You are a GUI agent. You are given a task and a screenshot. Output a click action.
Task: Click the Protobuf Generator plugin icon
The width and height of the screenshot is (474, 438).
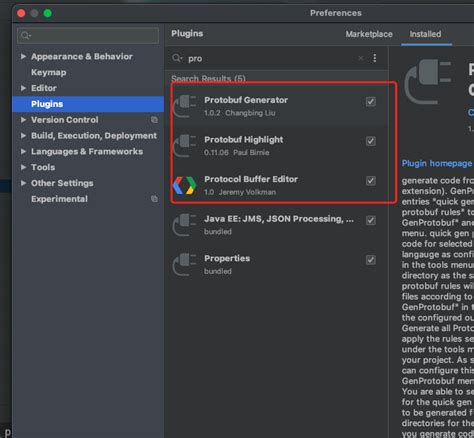tap(184, 106)
